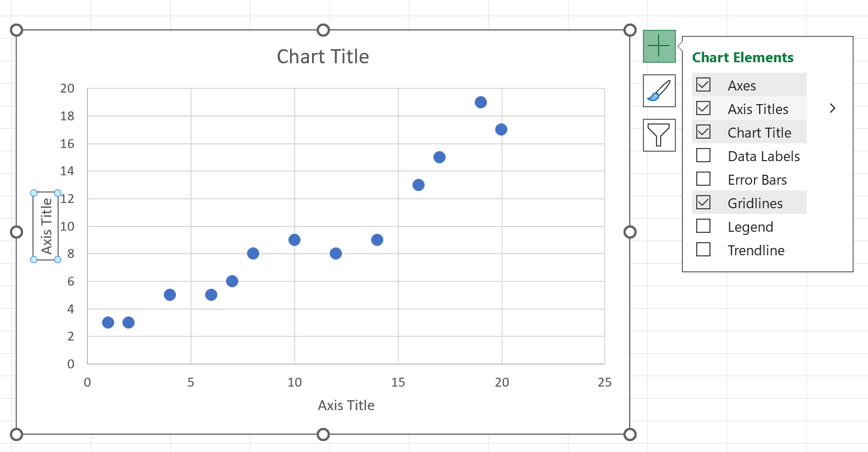Select the vertical Axis Title box
The width and height of the screenshot is (868, 452).
click(x=46, y=225)
